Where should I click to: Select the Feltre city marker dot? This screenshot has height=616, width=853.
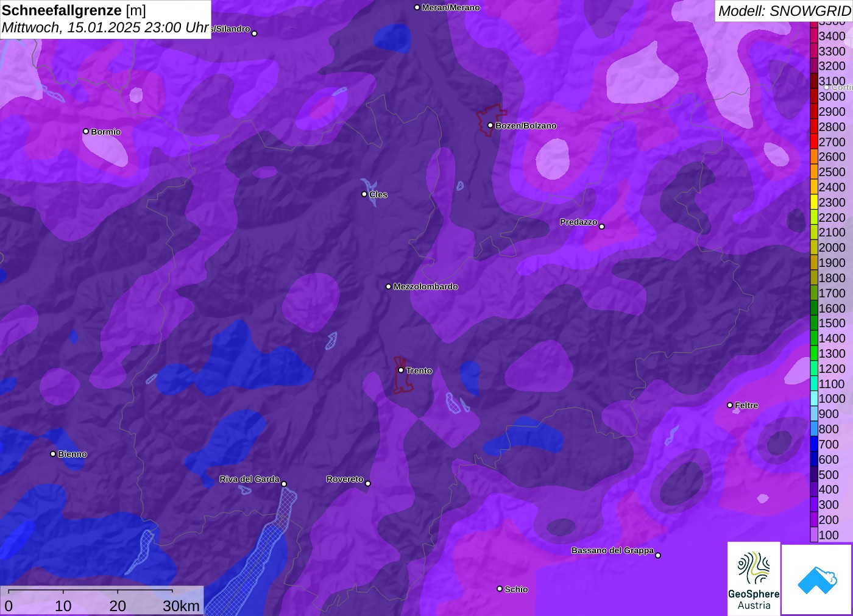(x=730, y=405)
